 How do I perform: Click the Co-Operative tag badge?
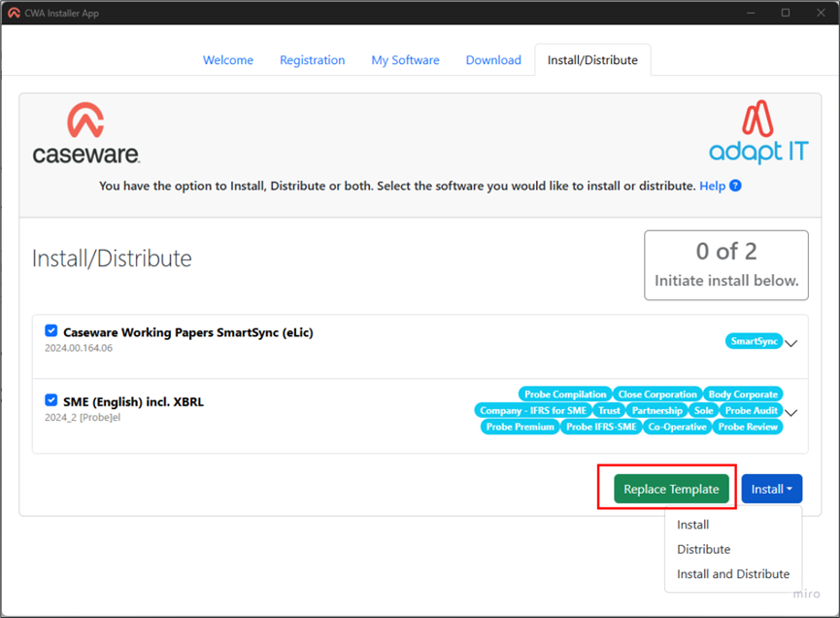[x=677, y=427]
